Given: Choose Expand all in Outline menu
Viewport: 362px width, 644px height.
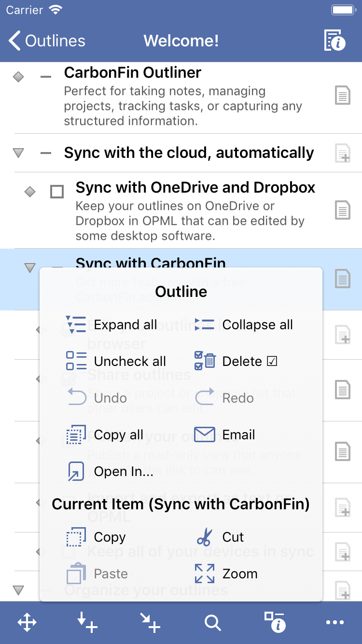Looking at the screenshot, I should pyautogui.click(x=111, y=325).
